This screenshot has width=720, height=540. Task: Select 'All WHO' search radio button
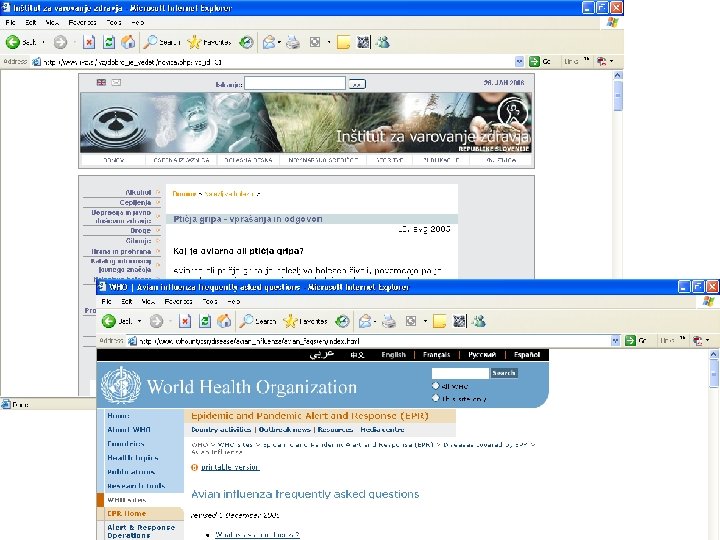[x=436, y=386]
